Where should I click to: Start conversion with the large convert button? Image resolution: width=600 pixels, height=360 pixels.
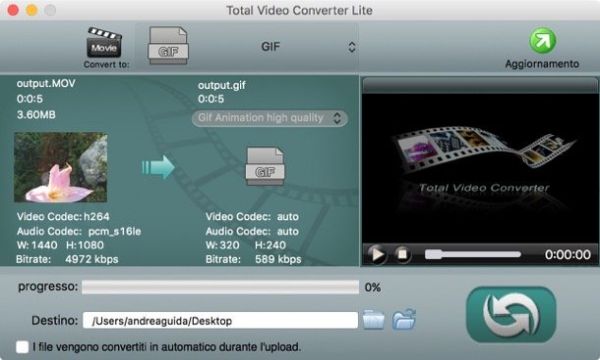(511, 314)
